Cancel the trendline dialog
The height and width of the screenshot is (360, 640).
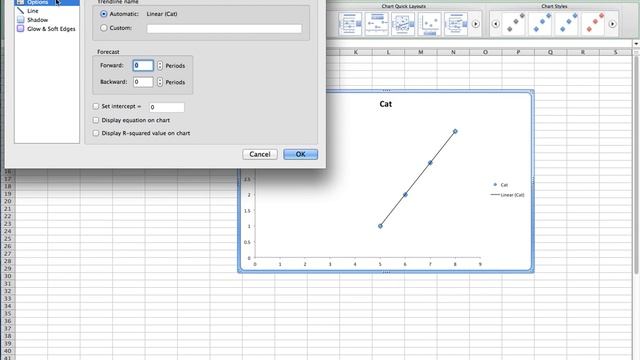point(260,154)
